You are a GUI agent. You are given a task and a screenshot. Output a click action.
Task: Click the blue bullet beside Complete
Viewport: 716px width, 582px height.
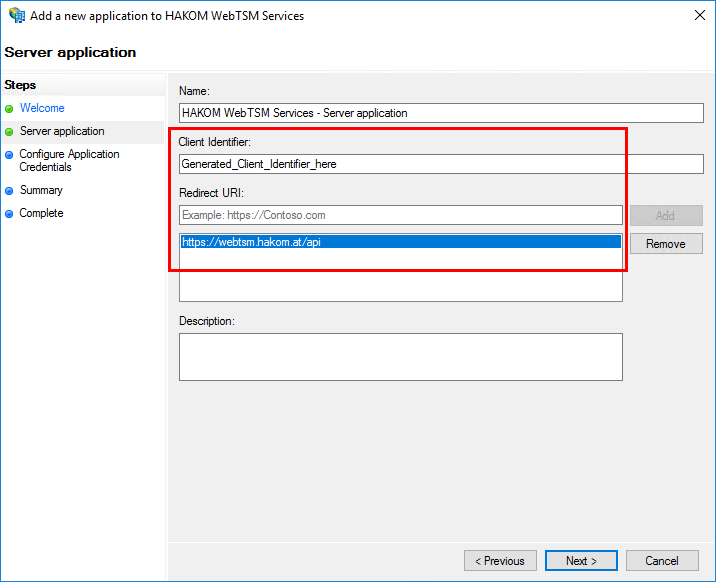(9, 213)
